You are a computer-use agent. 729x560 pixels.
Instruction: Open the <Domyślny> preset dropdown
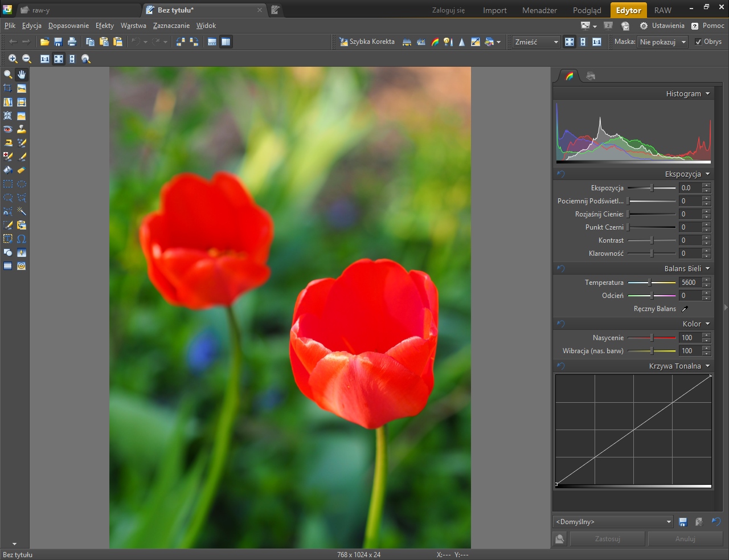[x=613, y=522]
